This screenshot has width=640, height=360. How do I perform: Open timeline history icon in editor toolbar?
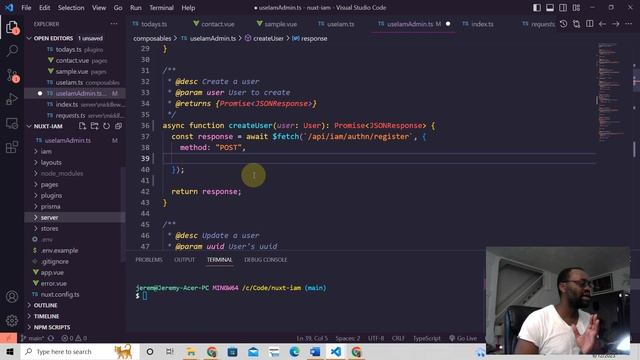(x=563, y=24)
